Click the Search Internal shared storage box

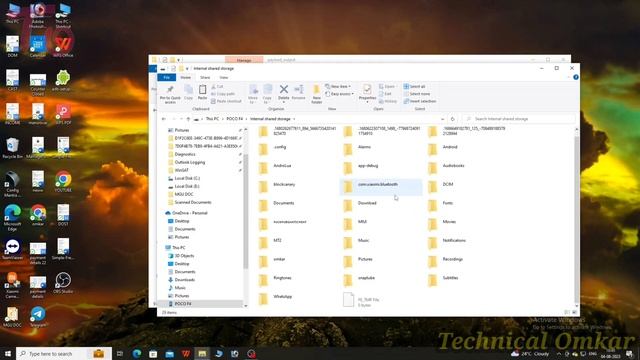519,119
